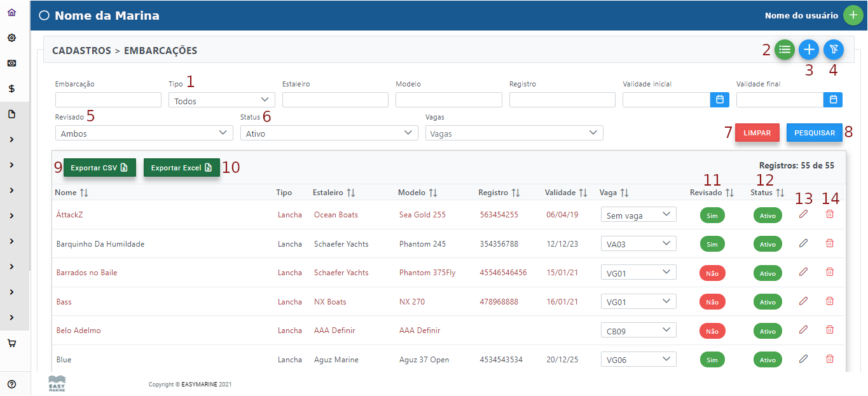This screenshot has height=396, width=868.
Task: Open the Validade inicial calendar picker
Action: (719, 100)
